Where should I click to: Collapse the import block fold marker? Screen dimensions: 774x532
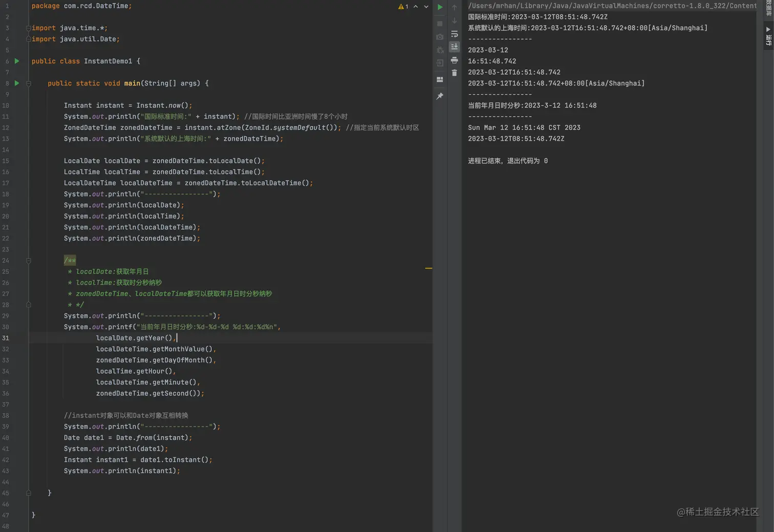point(29,28)
